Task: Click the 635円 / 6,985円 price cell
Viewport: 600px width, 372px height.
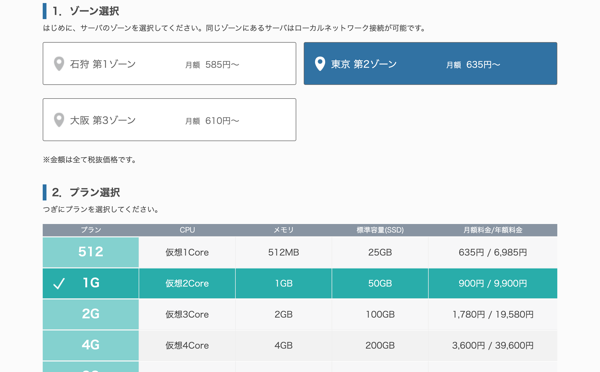Action: pyautogui.click(x=493, y=252)
